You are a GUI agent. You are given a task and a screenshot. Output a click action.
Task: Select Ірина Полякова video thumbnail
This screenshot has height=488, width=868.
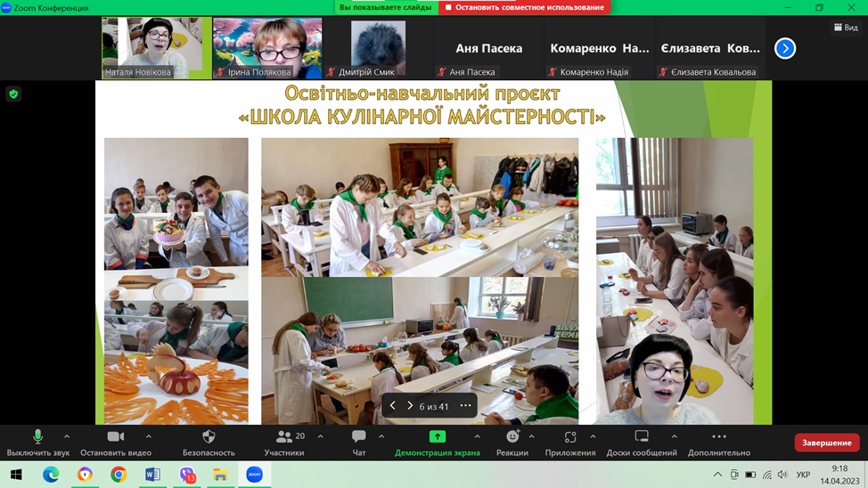[267, 48]
